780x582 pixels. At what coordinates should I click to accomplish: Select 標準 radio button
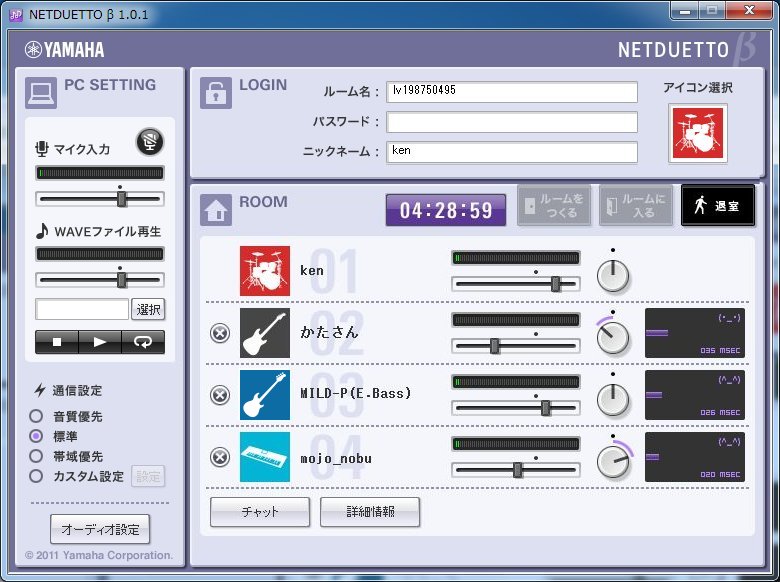click(36, 436)
